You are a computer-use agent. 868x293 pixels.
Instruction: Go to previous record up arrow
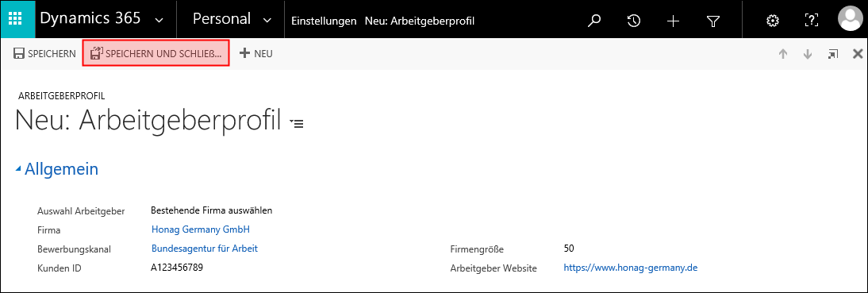click(x=783, y=54)
